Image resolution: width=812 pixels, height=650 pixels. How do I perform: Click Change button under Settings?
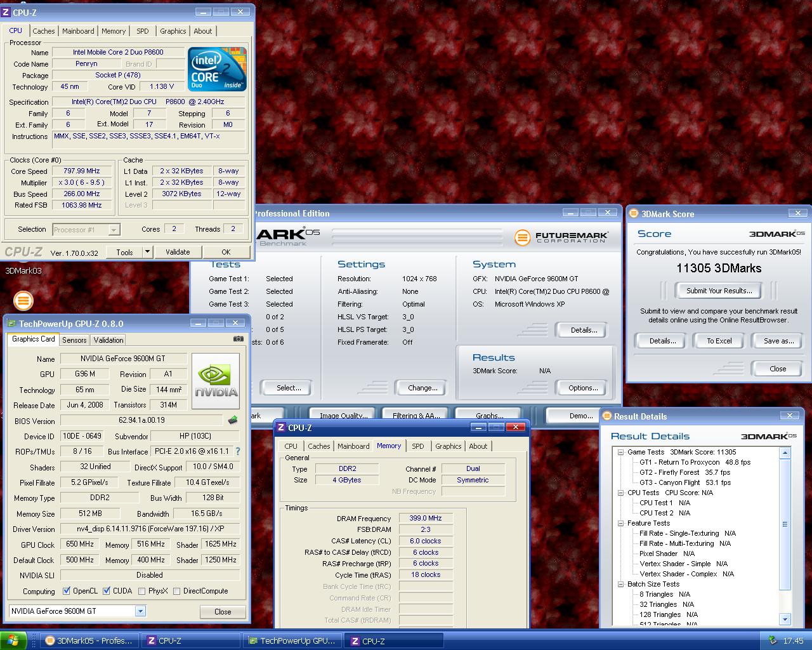pos(422,388)
